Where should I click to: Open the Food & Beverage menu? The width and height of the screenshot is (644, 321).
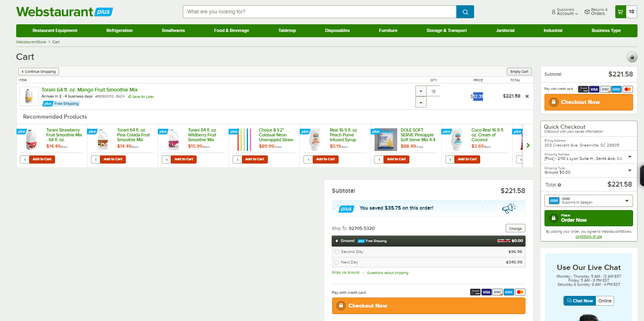point(231,31)
